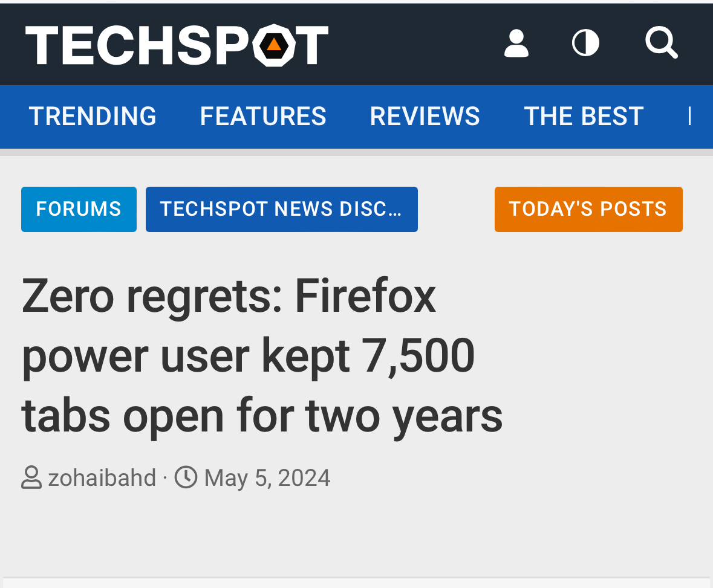713x588 pixels.
Task: Open the TechSpot News Disc… breadcrumb
Action: [x=281, y=209]
